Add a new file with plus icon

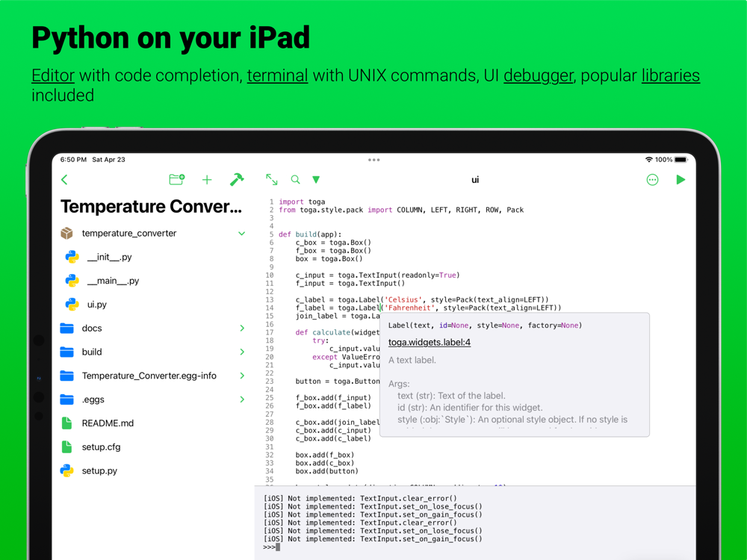click(x=207, y=179)
